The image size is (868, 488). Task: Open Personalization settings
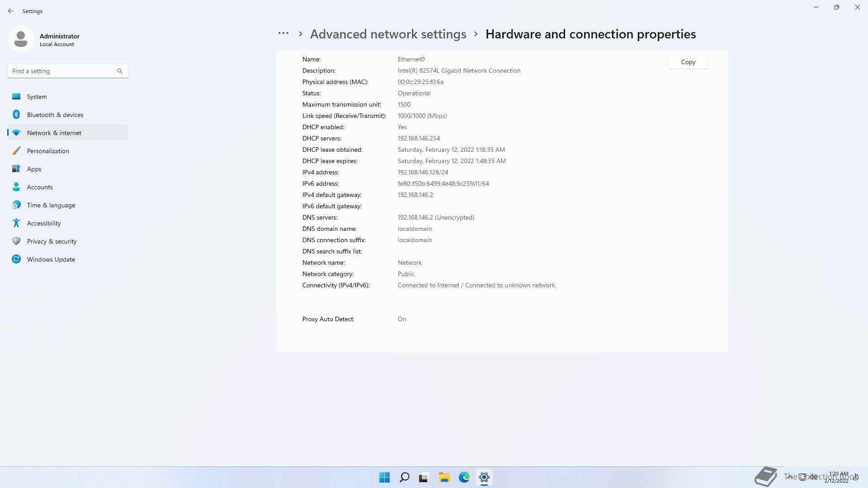pyautogui.click(x=68, y=151)
